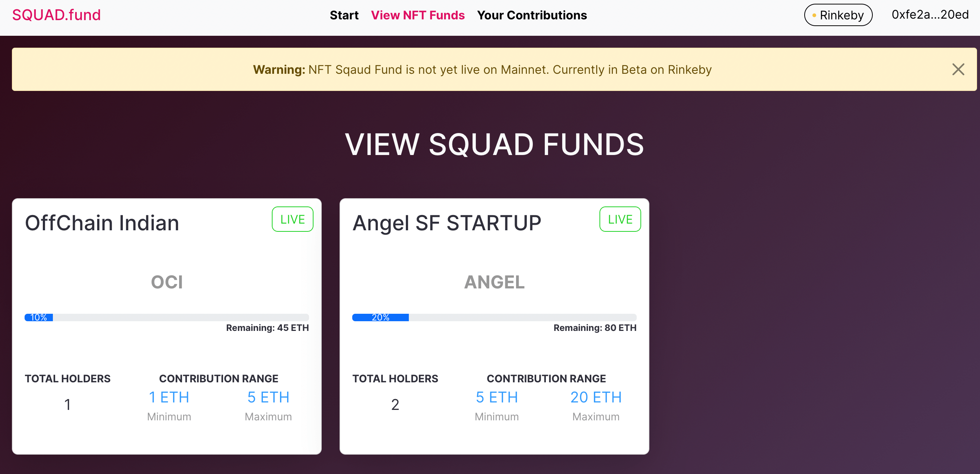Open the View NFT Funds page
The width and height of the screenshot is (980, 474).
418,15
